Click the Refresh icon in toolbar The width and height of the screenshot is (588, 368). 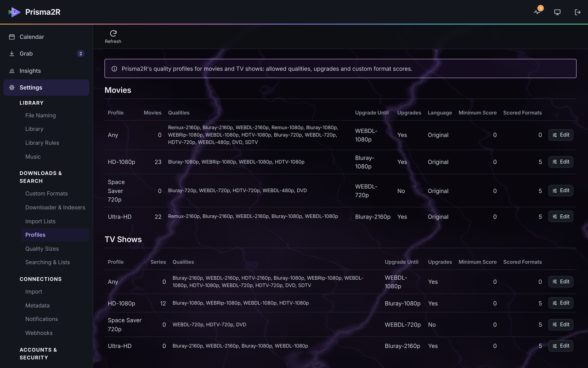(x=113, y=33)
